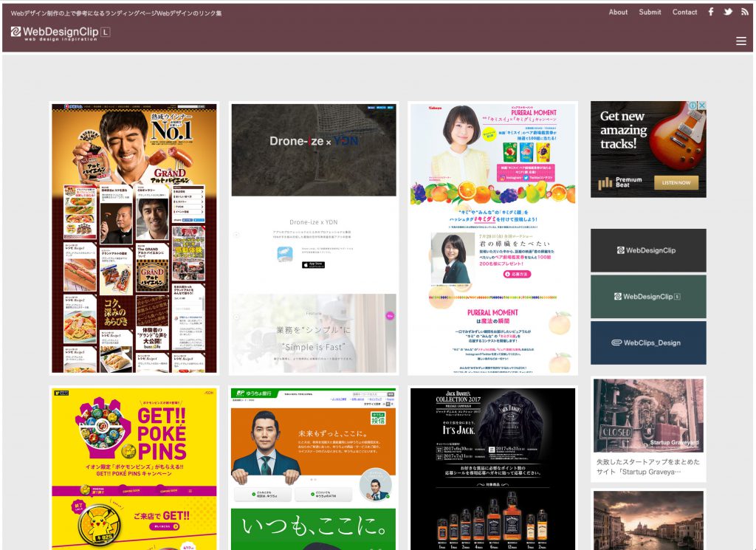Viewport: 756px width, 550px height.
Task: Go to the Submit page
Action: (x=650, y=12)
